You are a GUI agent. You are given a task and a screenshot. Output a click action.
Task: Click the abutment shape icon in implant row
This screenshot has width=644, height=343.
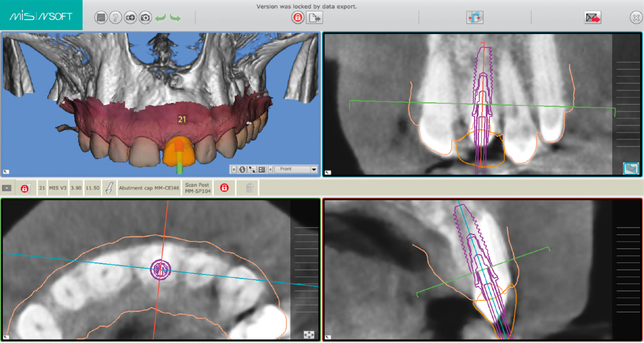[109, 188]
